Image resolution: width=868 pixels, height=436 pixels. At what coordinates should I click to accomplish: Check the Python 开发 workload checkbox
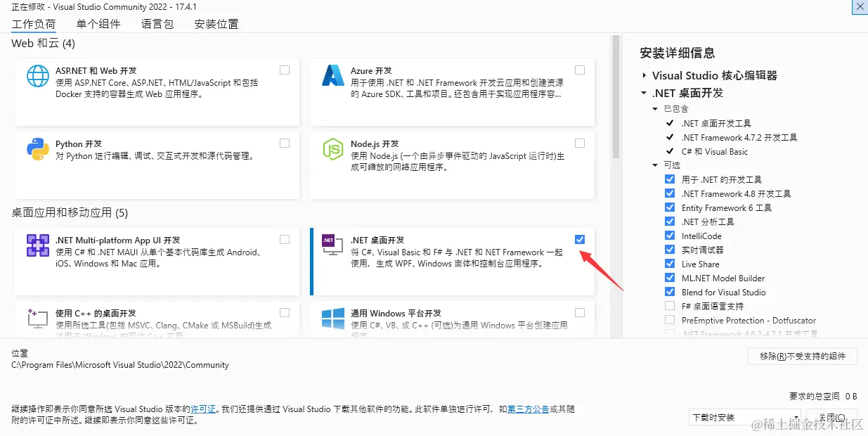click(x=285, y=143)
